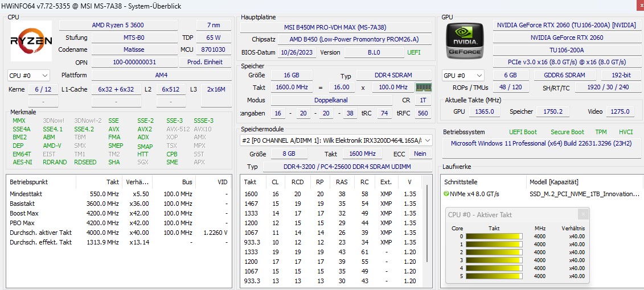Select the Verhä... column header

coord(137,182)
